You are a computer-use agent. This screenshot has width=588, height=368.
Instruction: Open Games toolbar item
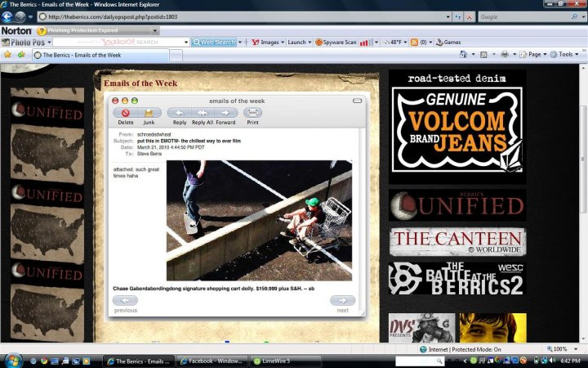[x=448, y=42]
